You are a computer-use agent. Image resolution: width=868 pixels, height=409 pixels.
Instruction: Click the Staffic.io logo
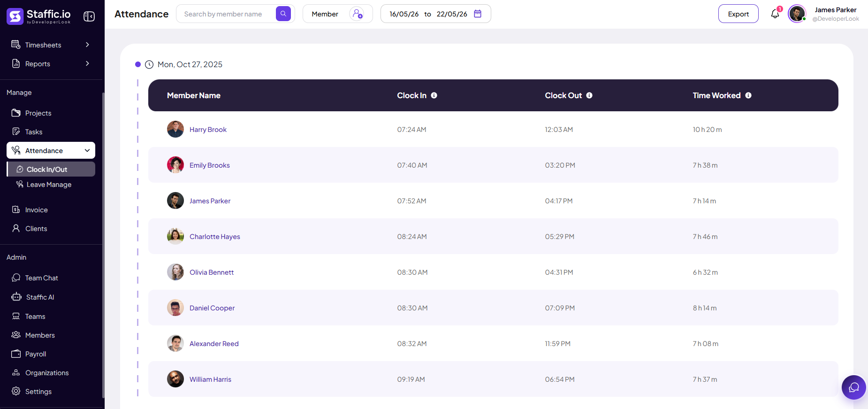38,16
